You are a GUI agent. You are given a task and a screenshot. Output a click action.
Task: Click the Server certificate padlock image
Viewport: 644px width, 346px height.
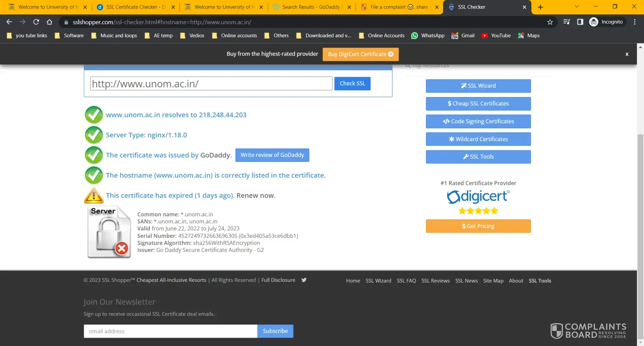[109, 232]
